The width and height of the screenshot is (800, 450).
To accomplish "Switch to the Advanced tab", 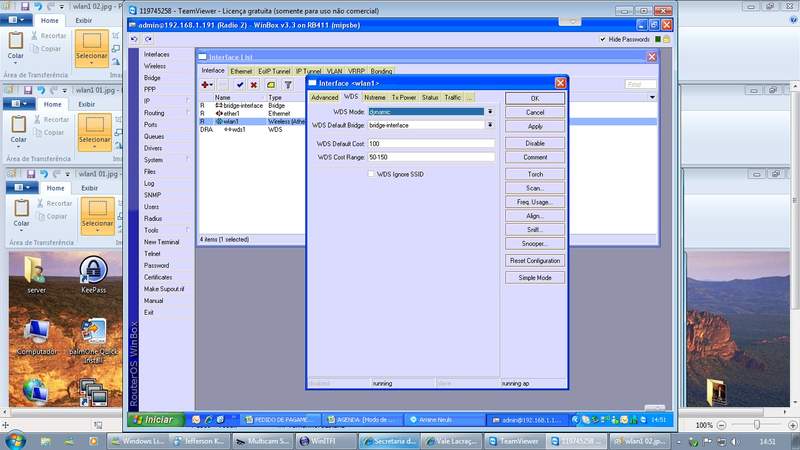I will 324,97.
